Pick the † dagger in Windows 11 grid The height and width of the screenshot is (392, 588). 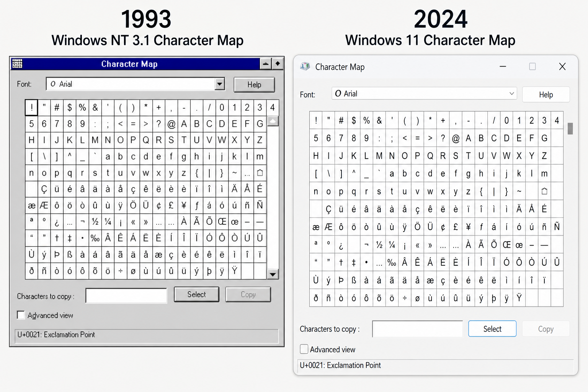point(341,262)
